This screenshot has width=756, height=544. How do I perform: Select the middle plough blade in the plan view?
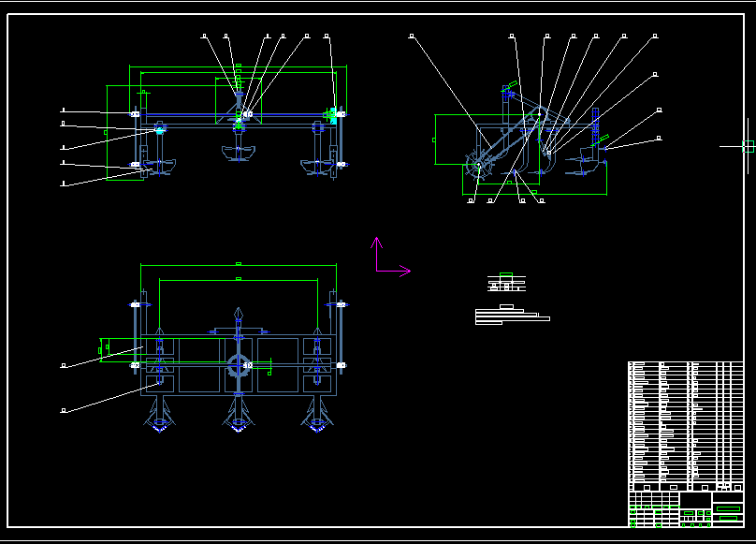[239, 415]
